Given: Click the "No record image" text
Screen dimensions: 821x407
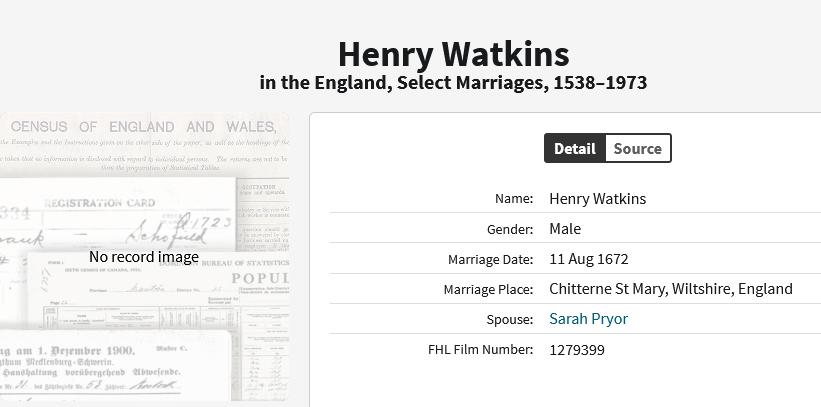Looking at the screenshot, I should pyautogui.click(x=144, y=257).
